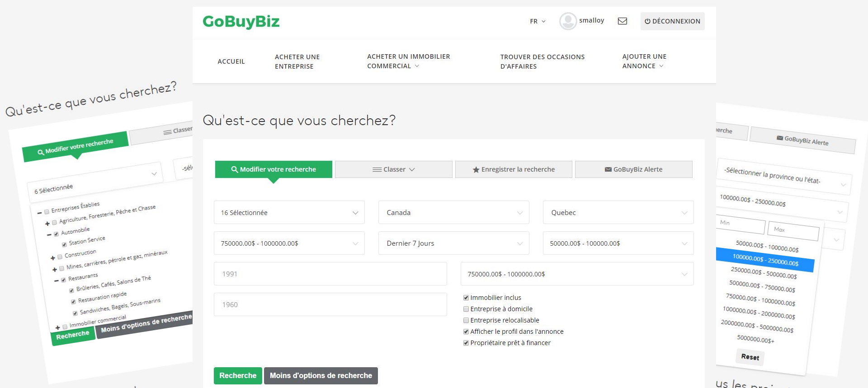This screenshot has height=388, width=868.
Task: Uncheck Afficher le profil dans l'annonce
Action: (x=466, y=332)
